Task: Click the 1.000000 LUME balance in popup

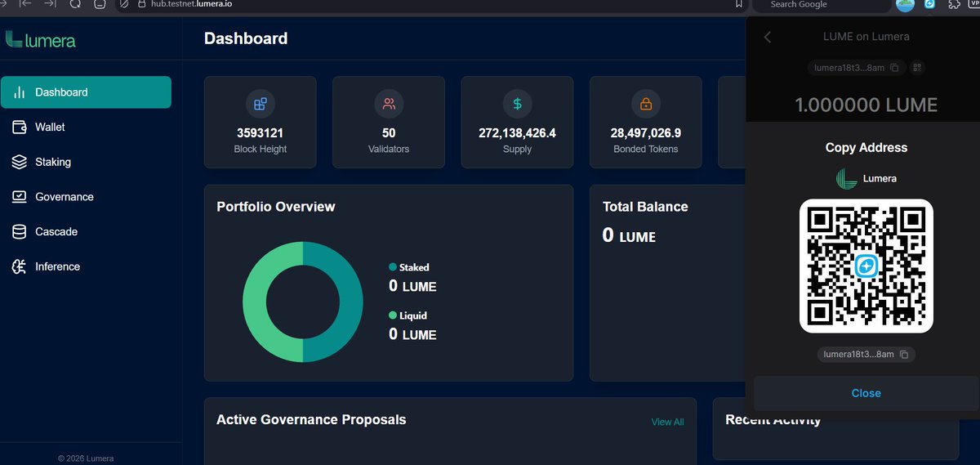Action: (x=866, y=105)
